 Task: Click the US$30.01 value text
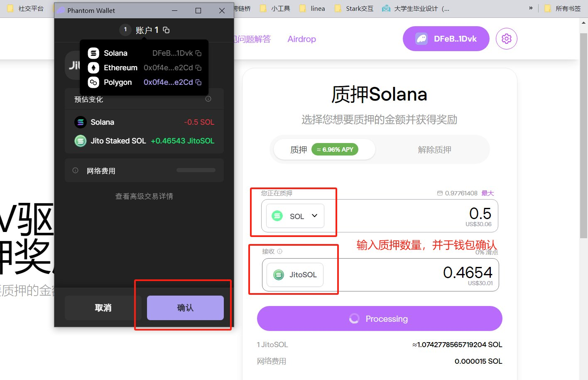pyautogui.click(x=480, y=283)
